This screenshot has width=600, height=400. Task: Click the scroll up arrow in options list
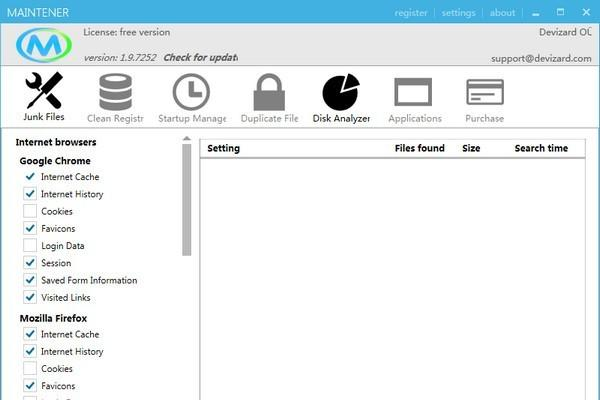pyautogui.click(x=187, y=139)
